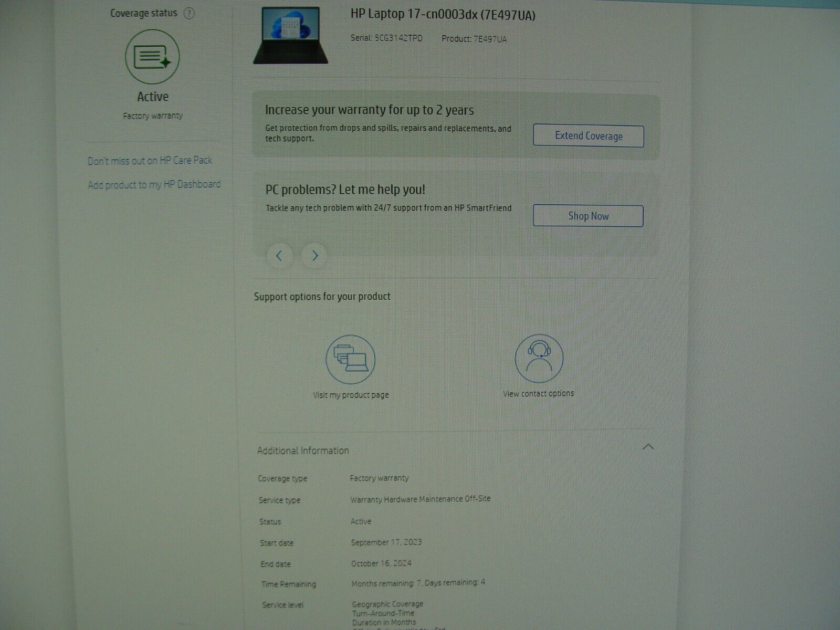
Task: Click the View contact options headset icon
Action: pyautogui.click(x=539, y=358)
